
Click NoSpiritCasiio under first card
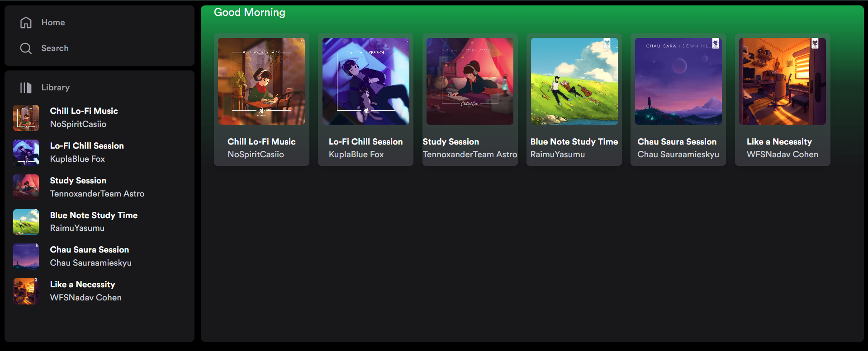point(256,154)
